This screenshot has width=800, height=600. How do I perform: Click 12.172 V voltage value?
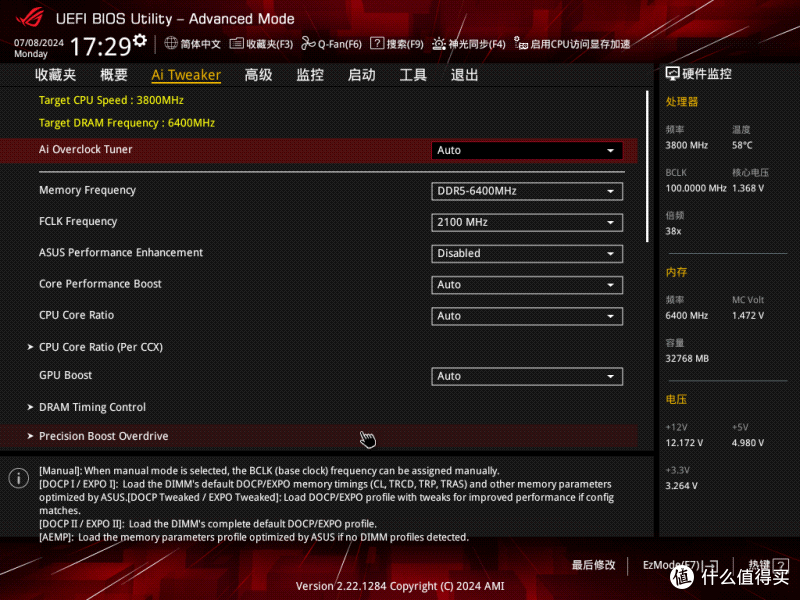coord(684,443)
